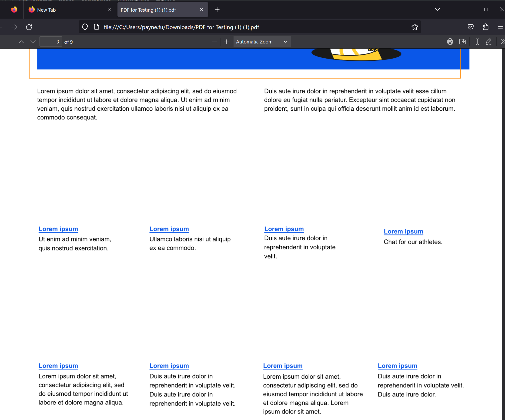Switch to the New Tab tab
Viewport: 505px width, 420px height.
(60, 10)
